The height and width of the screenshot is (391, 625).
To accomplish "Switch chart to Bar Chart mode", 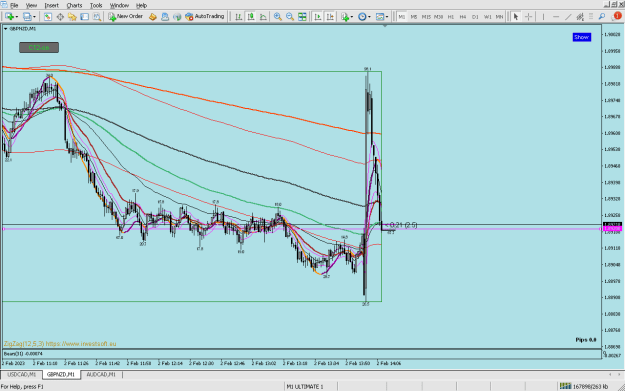I will pyautogui.click(x=239, y=16).
